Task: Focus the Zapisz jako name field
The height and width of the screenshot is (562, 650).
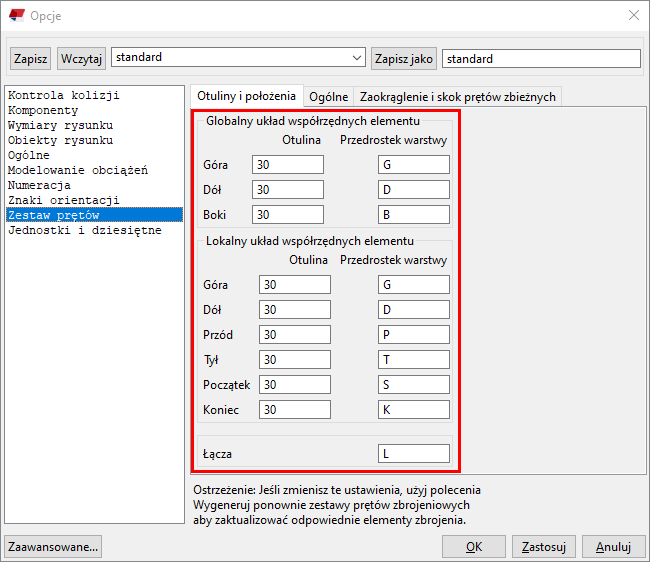Action: [x=540, y=59]
